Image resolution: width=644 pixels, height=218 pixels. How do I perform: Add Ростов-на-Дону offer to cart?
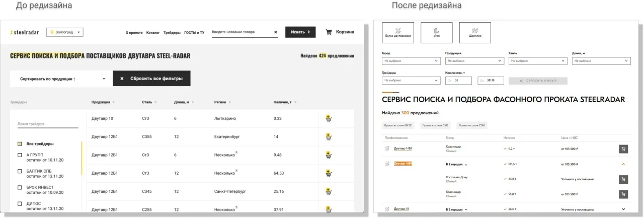pos(623,179)
